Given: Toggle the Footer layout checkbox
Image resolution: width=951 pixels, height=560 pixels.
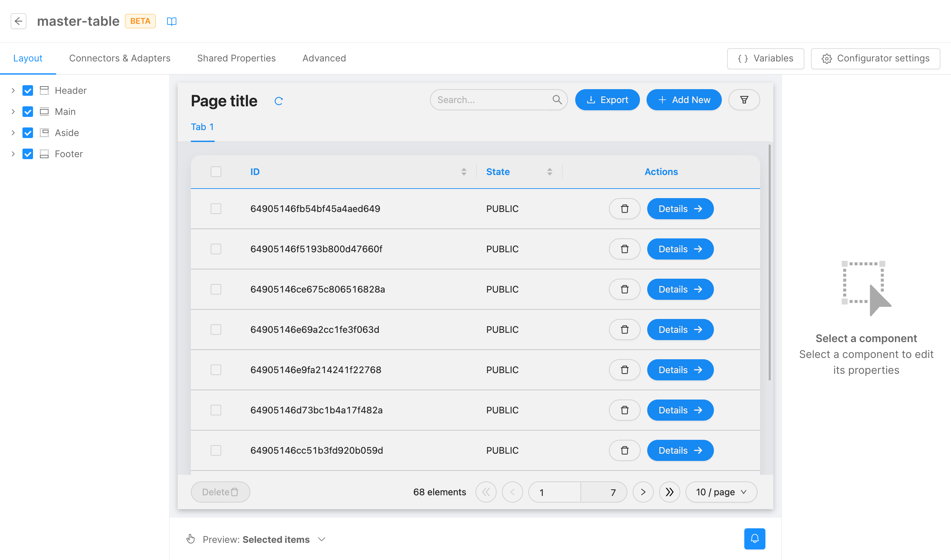Looking at the screenshot, I should (27, 154).
